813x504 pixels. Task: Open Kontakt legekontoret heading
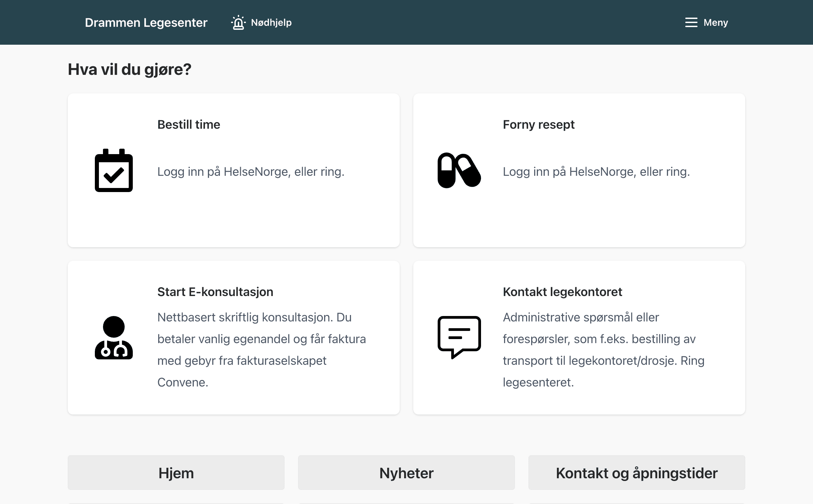point(562,292)
